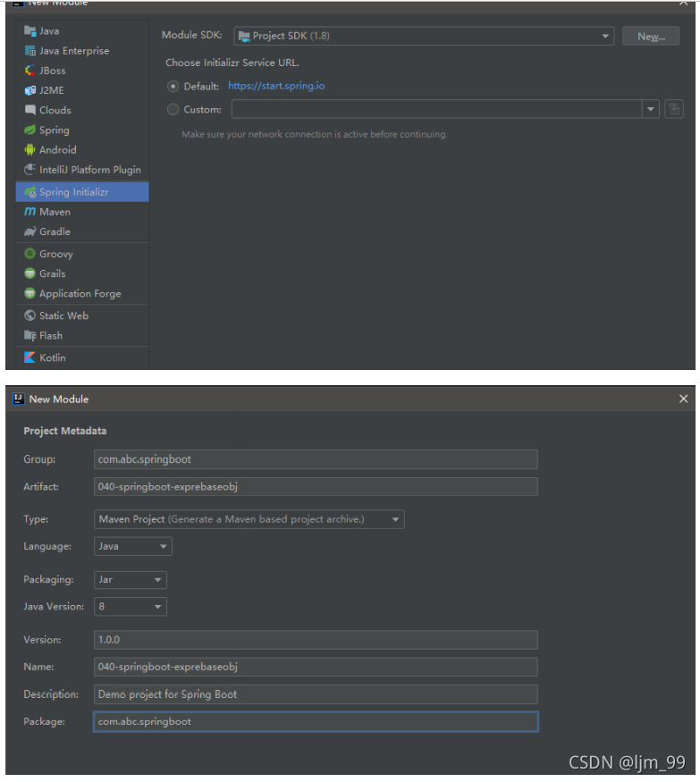Click the Static Web globe icon

tap(30, 315)
